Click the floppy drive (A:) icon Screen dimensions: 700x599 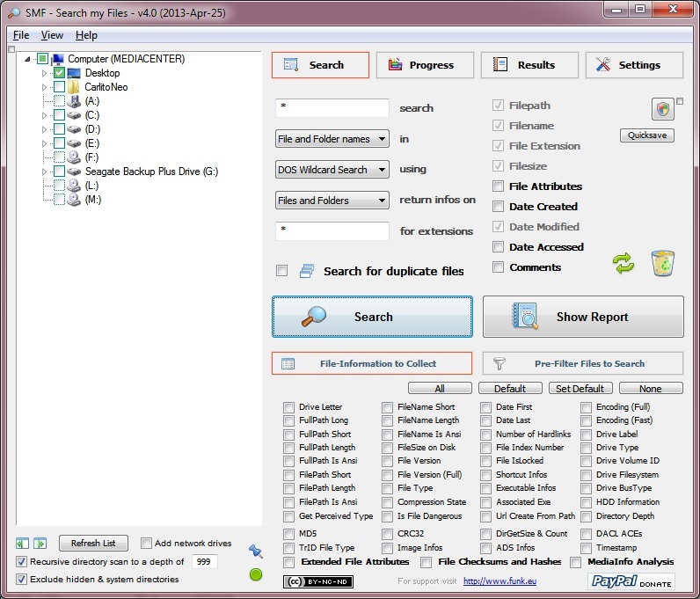pos(74,101)
